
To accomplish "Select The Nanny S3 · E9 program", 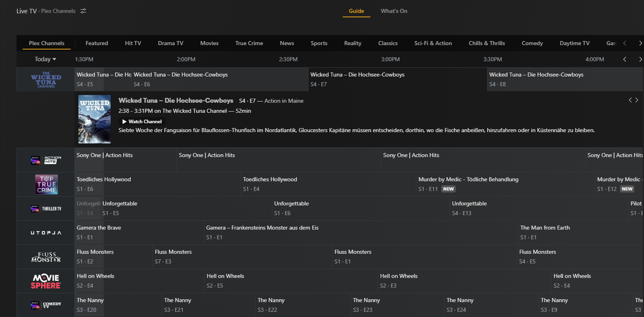I will click(586, 305).
